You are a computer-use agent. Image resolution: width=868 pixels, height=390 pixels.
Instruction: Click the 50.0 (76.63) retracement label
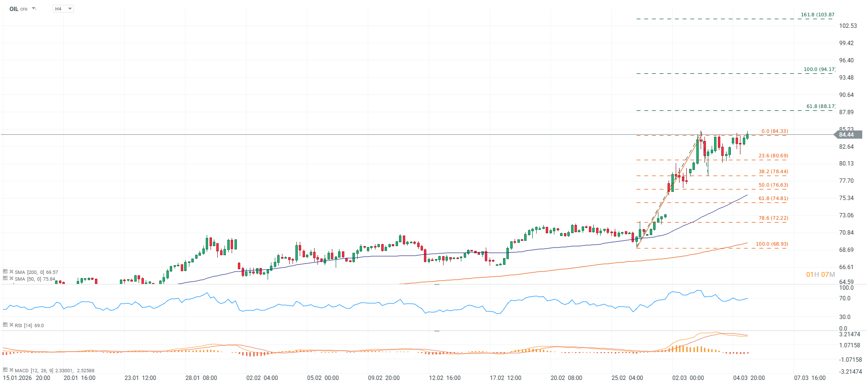[x=773, y=185]
